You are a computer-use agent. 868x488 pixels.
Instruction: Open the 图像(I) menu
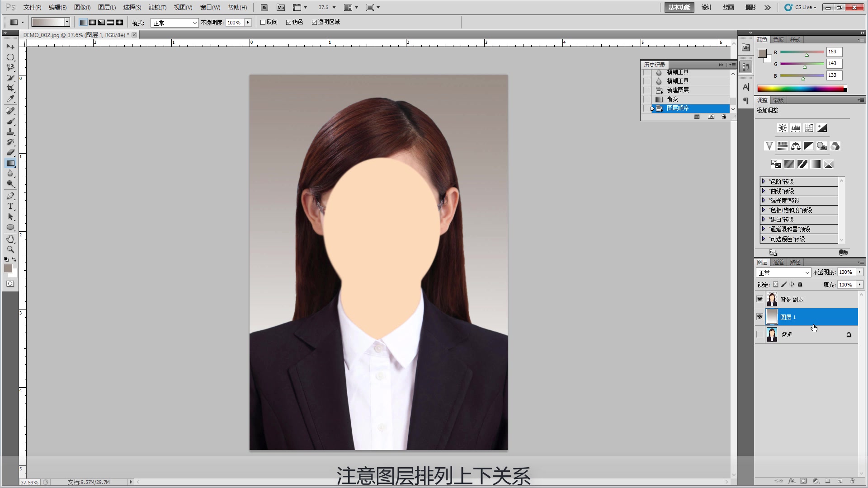click(82, 7)
